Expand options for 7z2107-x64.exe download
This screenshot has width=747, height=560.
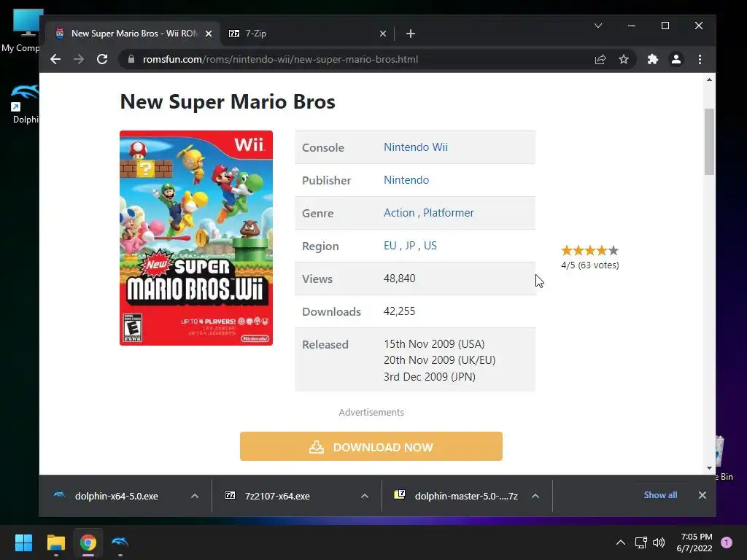pos(365,496)
